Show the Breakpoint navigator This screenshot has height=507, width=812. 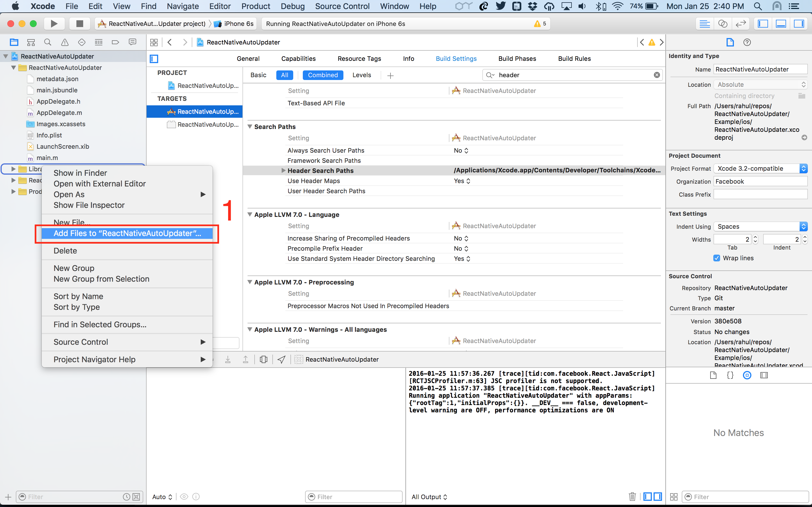tap(115, 42)
